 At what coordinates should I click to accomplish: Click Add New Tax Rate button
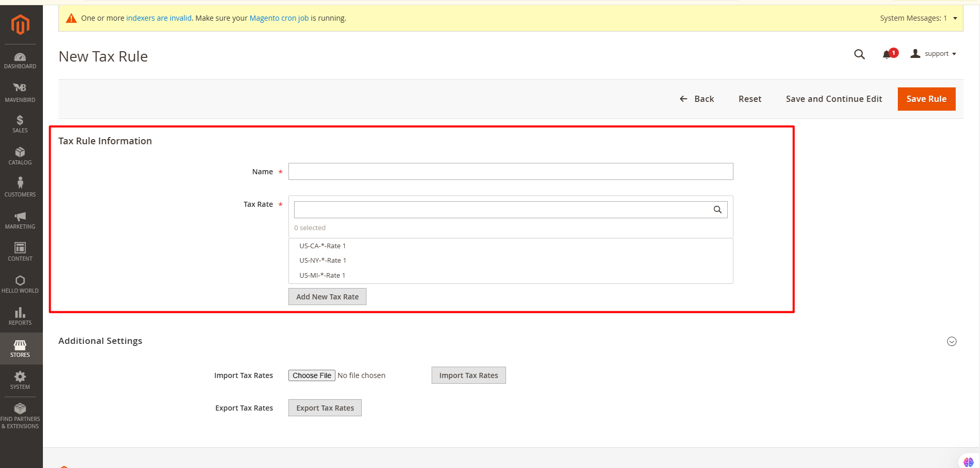tap(327, 297)
